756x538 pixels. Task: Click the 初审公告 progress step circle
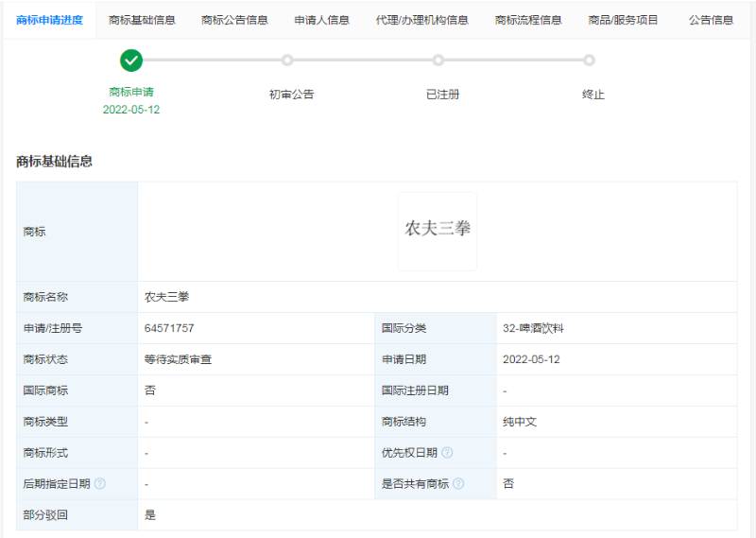pos(287,61)
